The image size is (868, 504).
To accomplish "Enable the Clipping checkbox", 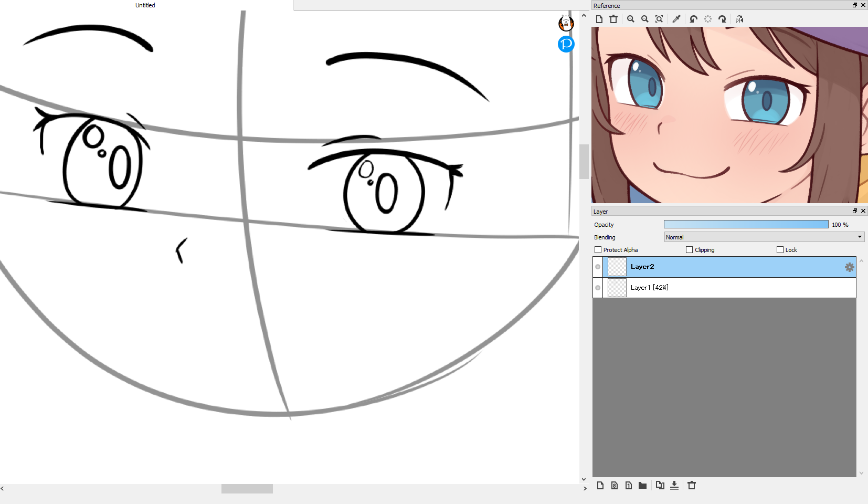I will tap(690, 250).
